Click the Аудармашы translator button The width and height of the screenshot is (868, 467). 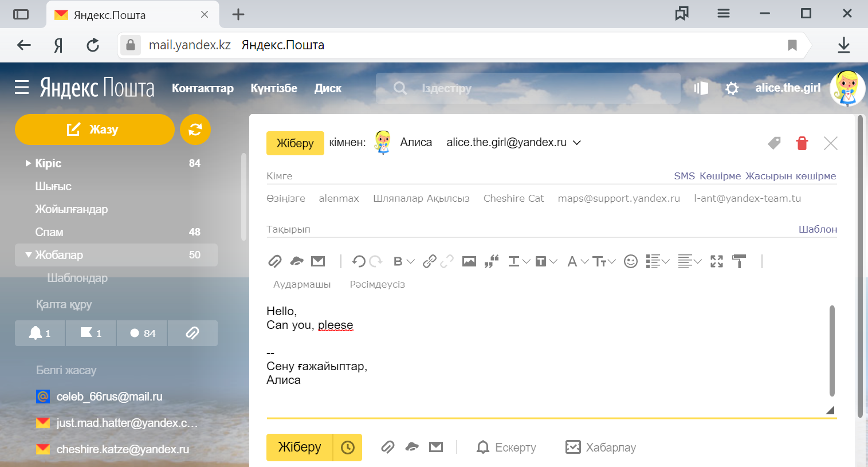pos(302,284)
